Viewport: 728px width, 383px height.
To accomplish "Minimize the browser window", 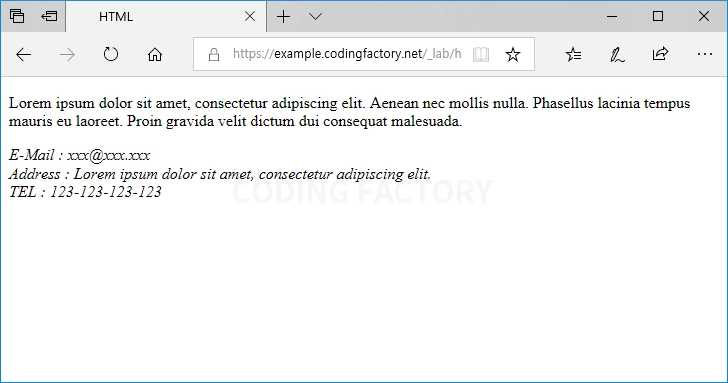I will [612, 17].
